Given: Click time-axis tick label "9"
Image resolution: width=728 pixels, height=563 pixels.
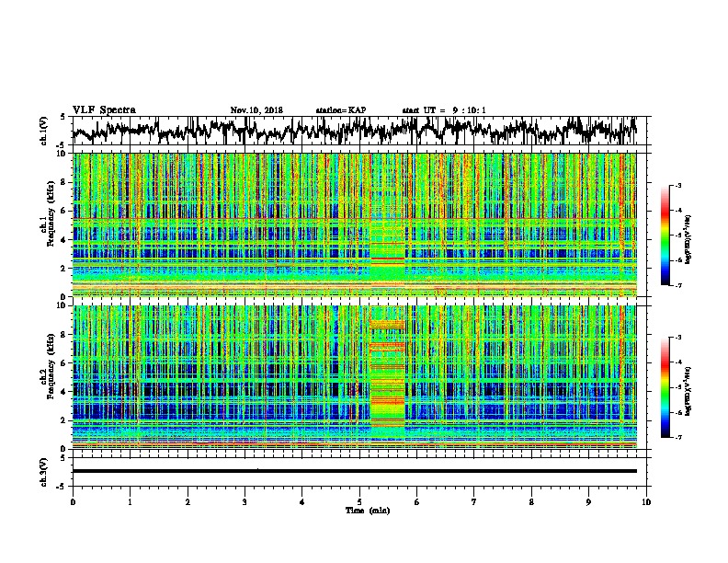Looking at the screenshot, I should click(x=588, y=502).
